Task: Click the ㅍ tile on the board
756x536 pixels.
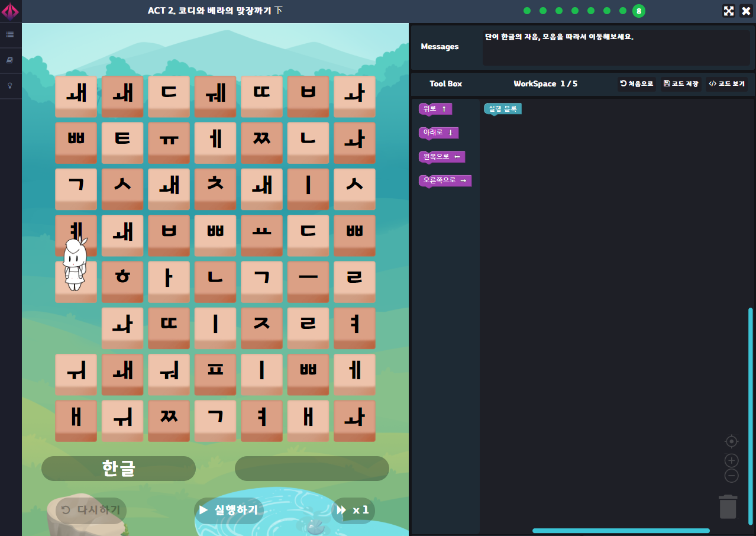Action: pos(215,374)
